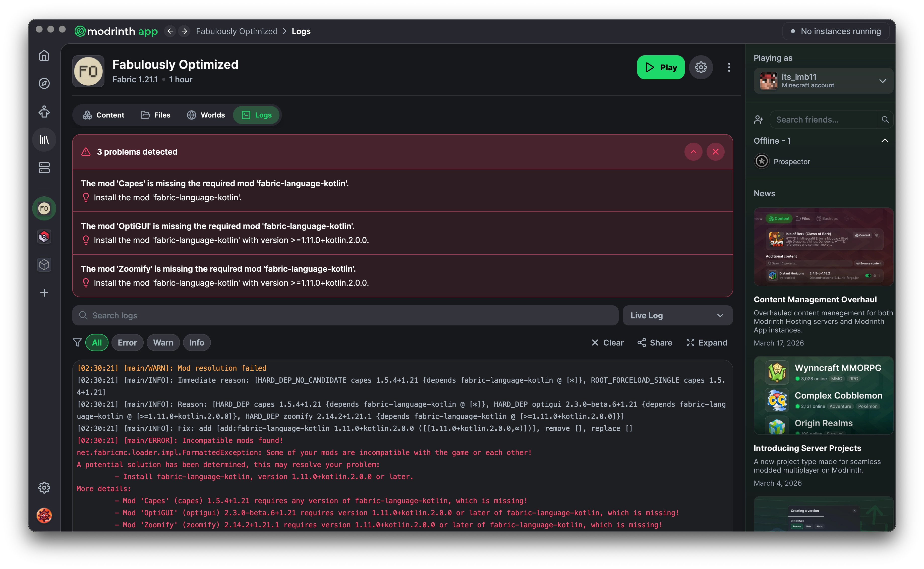924x569 pixels.
Task: Filter logs by Info level
Action: [x=197, y=343]
